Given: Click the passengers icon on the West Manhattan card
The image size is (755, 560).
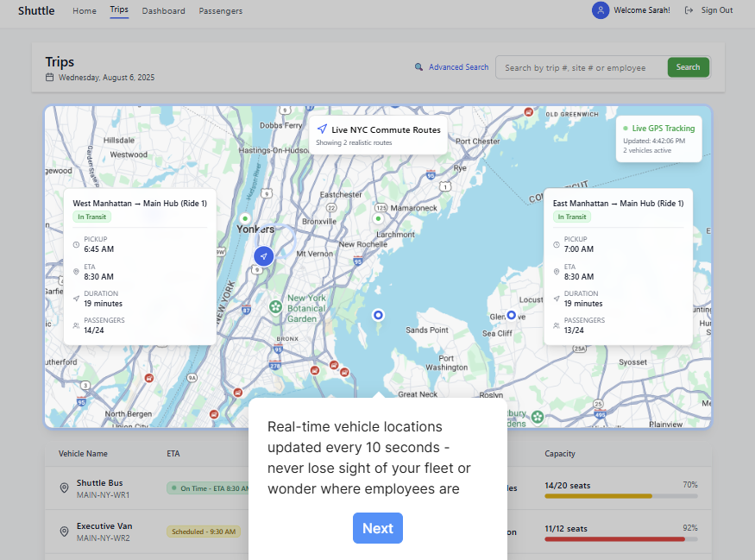Looking at the screenshot, I should tap(76, 325).
